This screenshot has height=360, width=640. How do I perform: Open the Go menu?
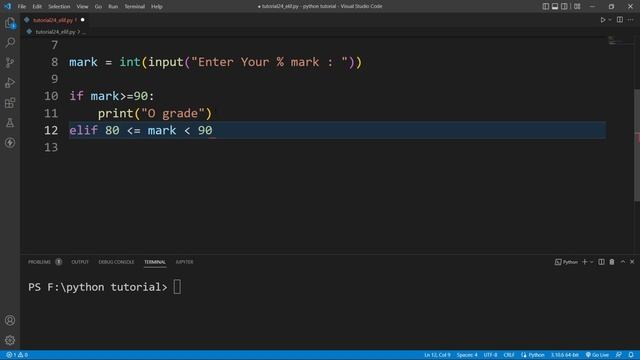click(x=98, y=7)
